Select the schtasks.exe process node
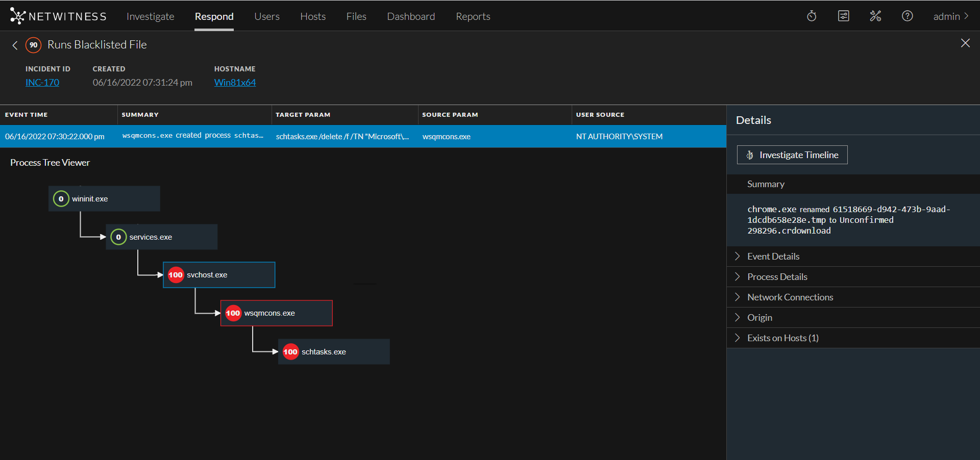 [334, 352]
